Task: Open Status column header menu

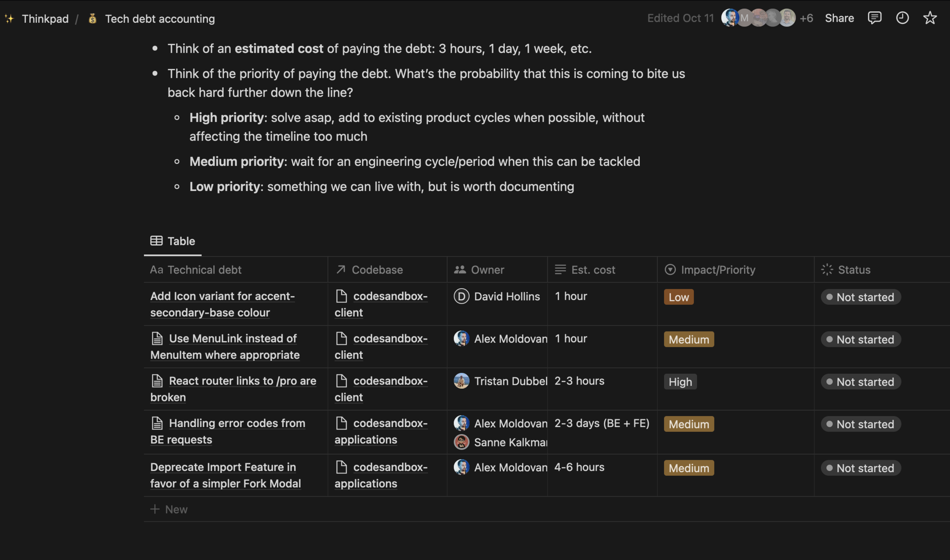Action: (x=854, y=270)
